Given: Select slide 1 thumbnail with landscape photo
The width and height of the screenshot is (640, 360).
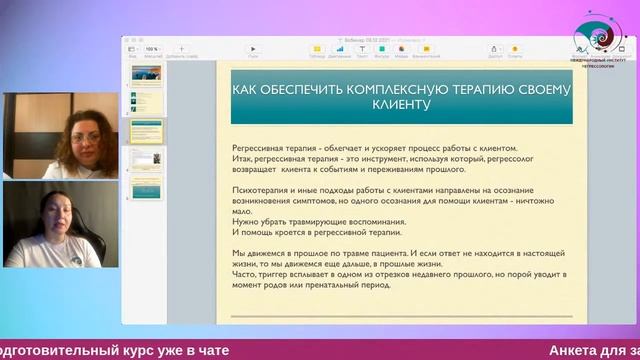Looking at the screenshot, I should click(x=146, y=76).
